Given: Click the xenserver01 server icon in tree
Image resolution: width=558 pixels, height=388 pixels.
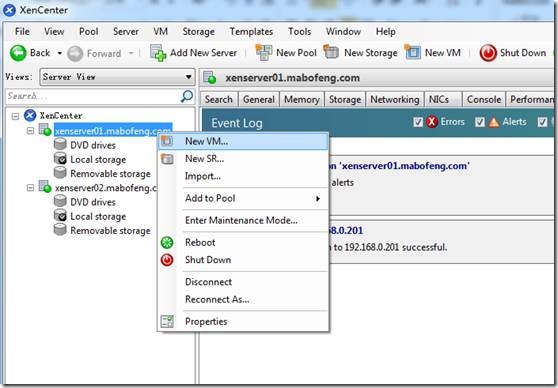Looking at the screenshot, I should pos(45,130).
